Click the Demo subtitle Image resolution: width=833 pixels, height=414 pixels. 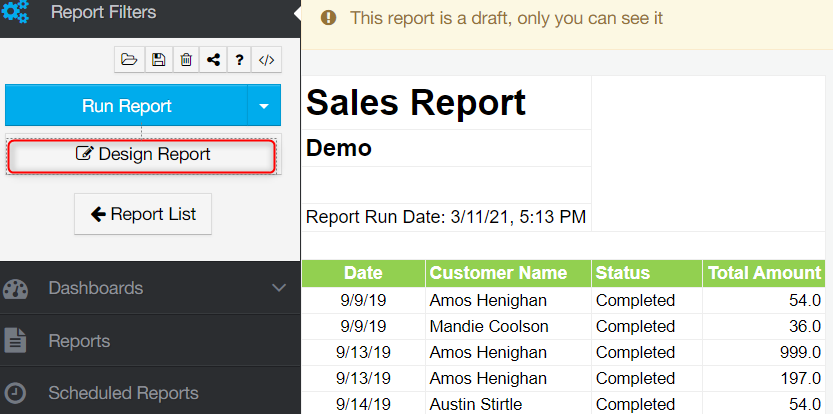(338, 148)
